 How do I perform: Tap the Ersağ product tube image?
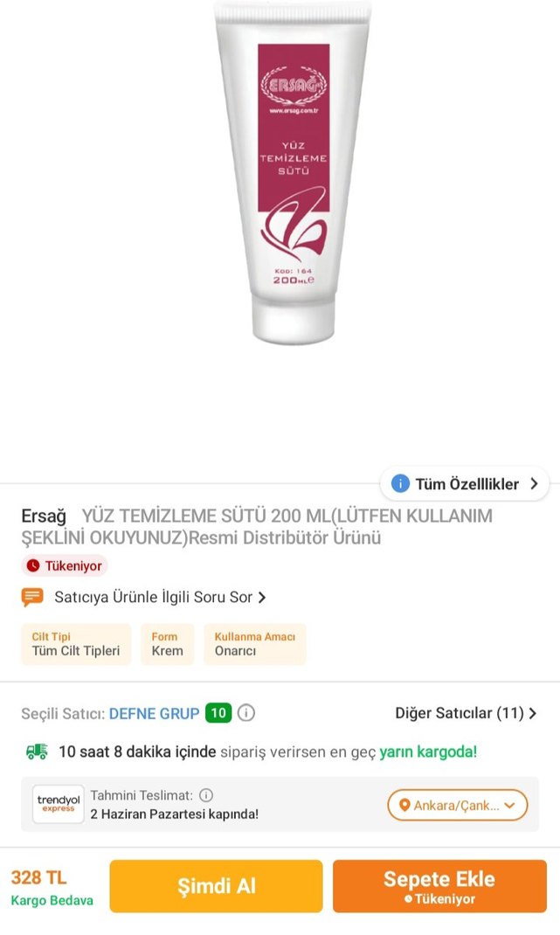(x=293, y=173)
